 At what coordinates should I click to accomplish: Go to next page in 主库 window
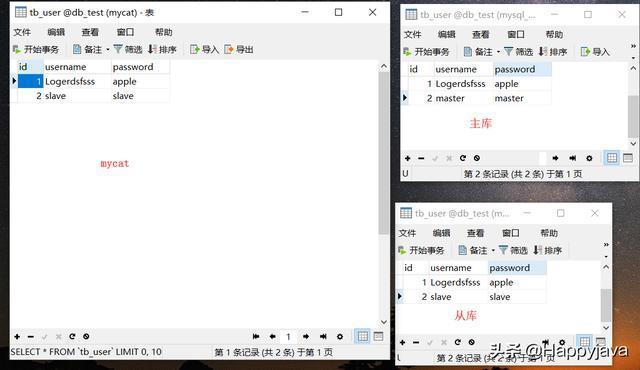click(x=555, y=158)
